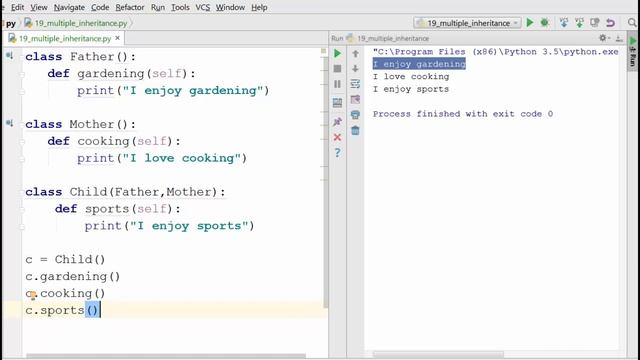
Task: Open the Refactor menu
Action: coord(130,7)
